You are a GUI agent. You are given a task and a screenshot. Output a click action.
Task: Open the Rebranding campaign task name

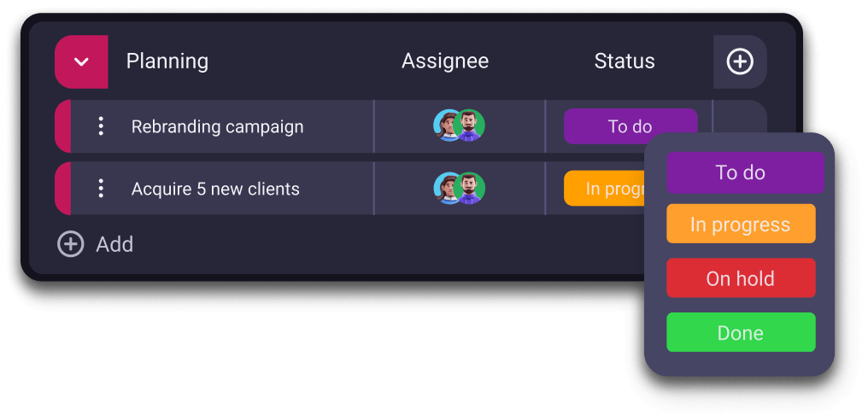pyautogui.click(x=217, y=126)
